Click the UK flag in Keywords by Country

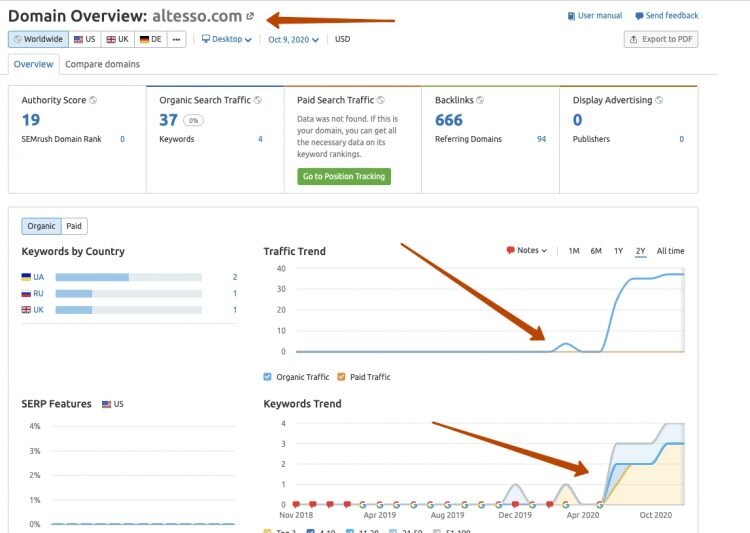[x=26, y=310]
